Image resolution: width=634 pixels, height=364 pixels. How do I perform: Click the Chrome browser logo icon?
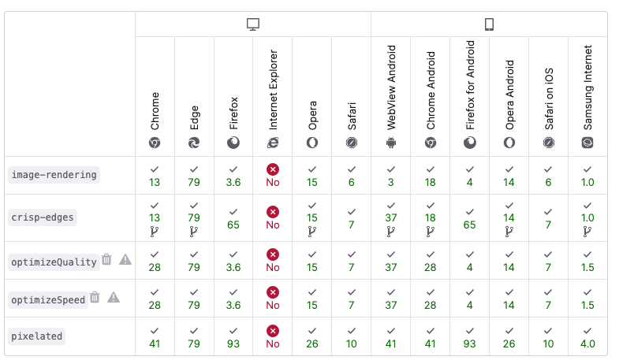pyautogui.click(x=155, y=143)
